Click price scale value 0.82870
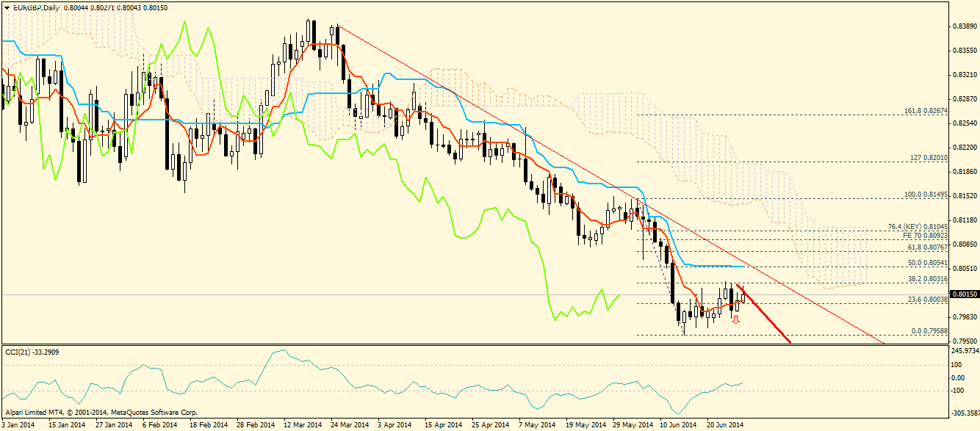This screenshot has width=980, height=431. (x=964, y=99)
